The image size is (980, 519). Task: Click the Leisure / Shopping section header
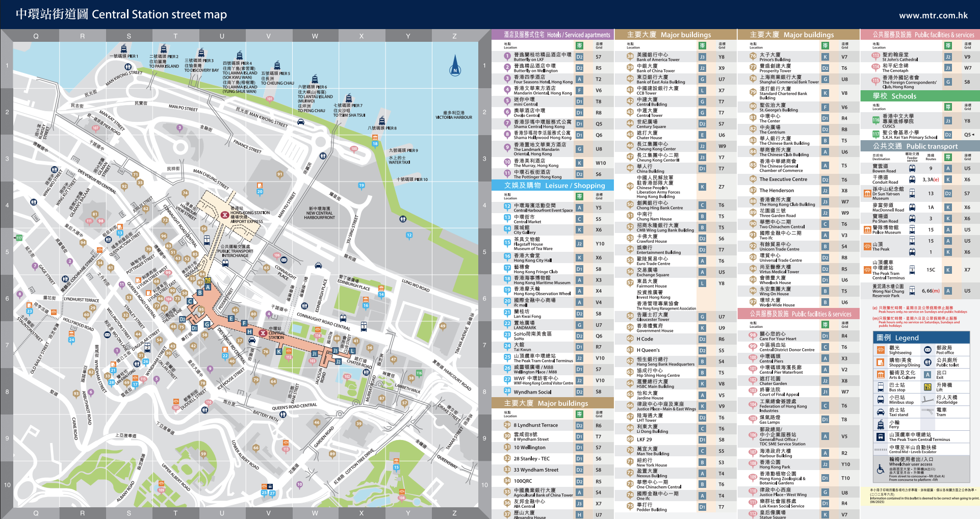[552, 186]
